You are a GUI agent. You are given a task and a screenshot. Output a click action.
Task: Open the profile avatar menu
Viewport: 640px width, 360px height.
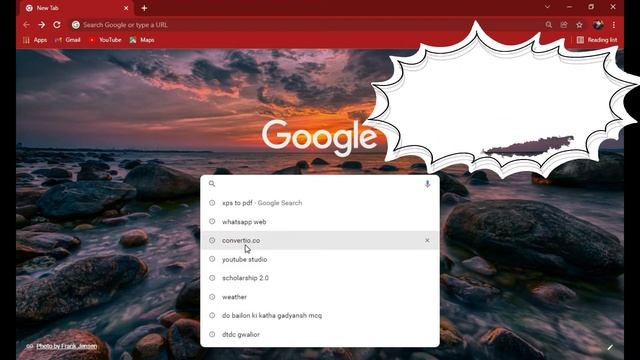[598, 25]
